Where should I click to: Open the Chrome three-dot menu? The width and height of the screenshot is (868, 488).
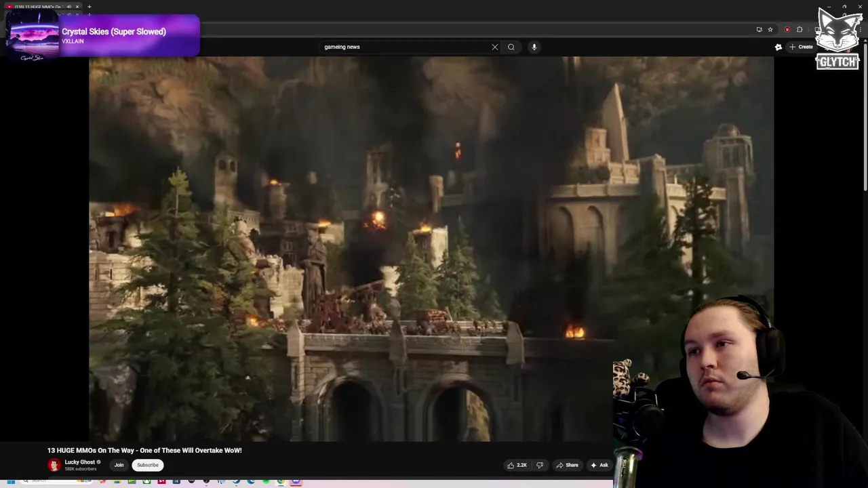pyautogui.click(x=861, y=29)
